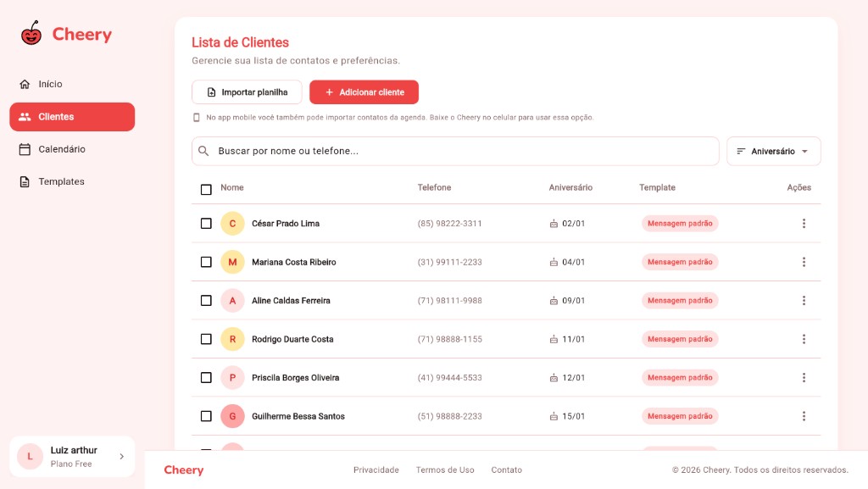
Task: Open actions menu for César Prado Lima
Action: [804, 224]
